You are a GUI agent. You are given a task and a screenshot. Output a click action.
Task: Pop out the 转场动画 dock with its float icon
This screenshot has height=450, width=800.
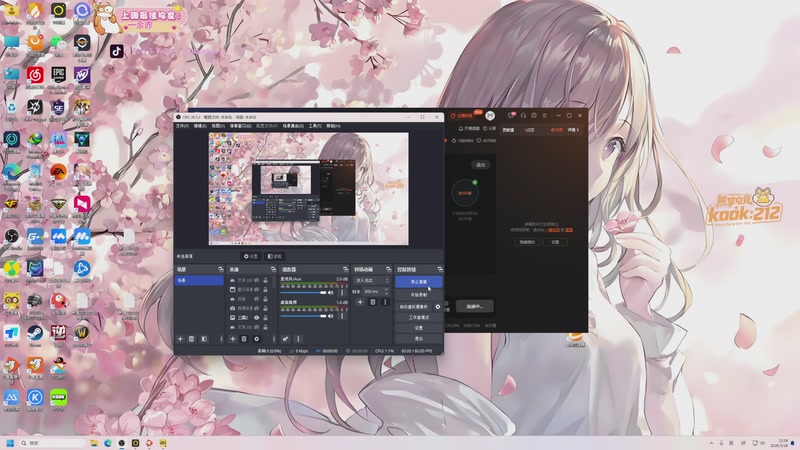[388, 269]
